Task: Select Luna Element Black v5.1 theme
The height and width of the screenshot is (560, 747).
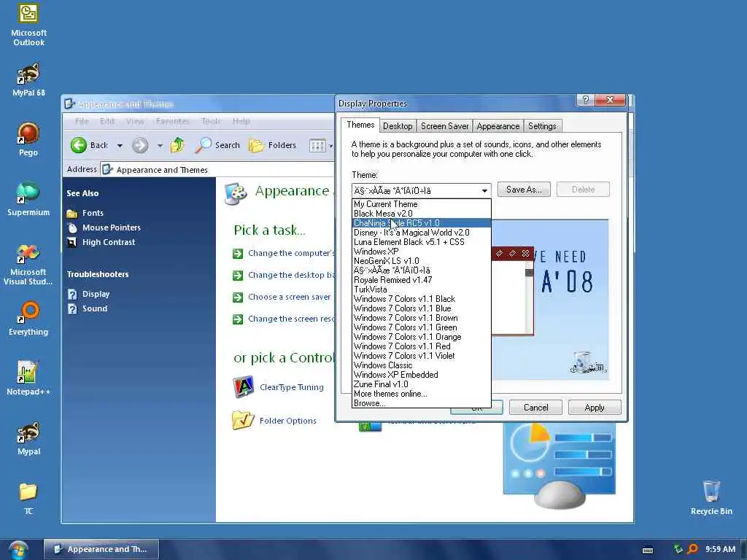Action: (421, 242)
